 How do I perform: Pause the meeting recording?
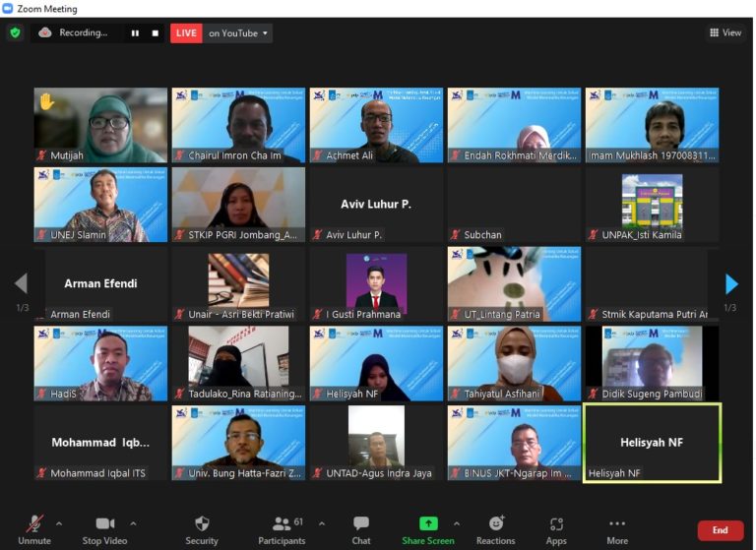point(135,33)
